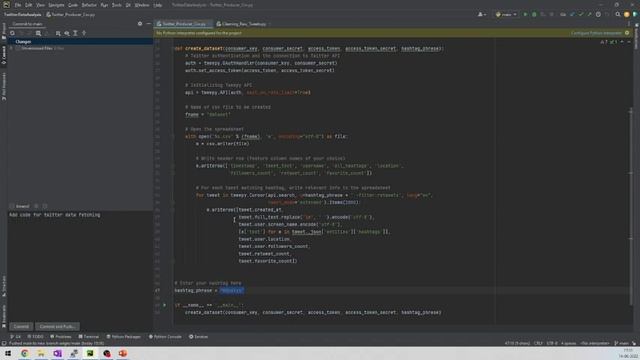Screen dimensions: 640x360
Task: Click Collapse All icon in Commit toolbar
Action: pos(84,33)
